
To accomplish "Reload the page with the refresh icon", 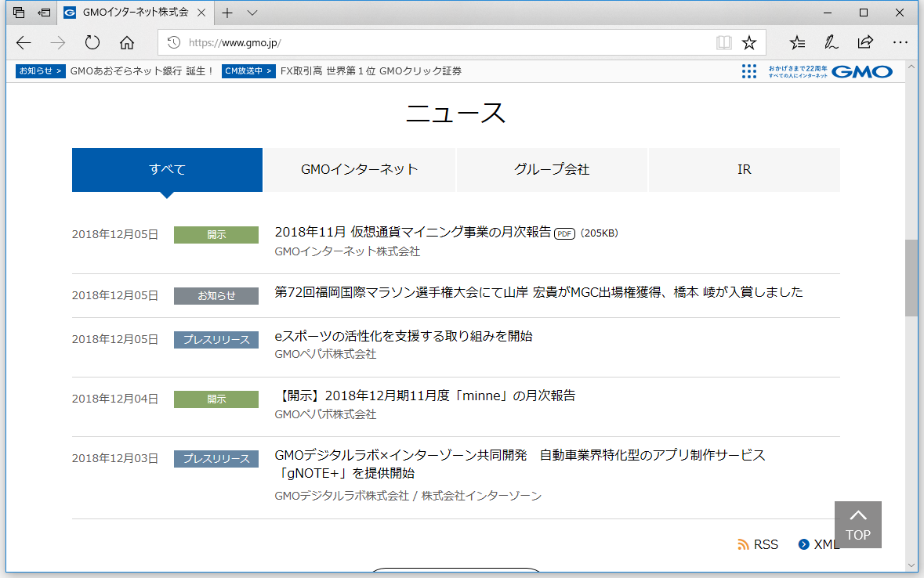I will [x=92, y=42].
